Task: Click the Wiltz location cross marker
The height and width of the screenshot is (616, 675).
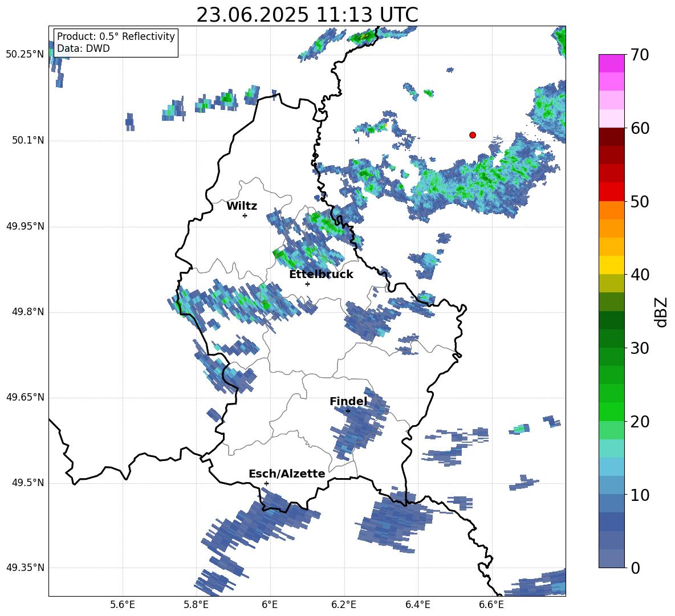Action: pyautogui.click(x=245, y=215)
